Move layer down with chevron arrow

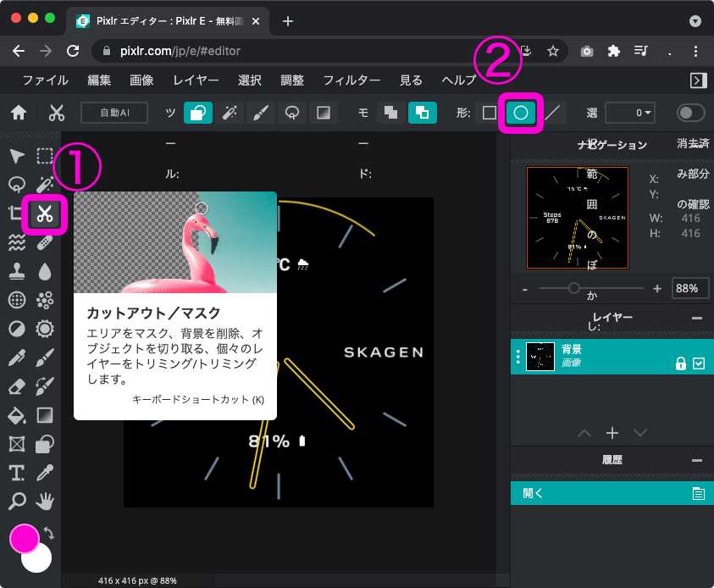640,433
